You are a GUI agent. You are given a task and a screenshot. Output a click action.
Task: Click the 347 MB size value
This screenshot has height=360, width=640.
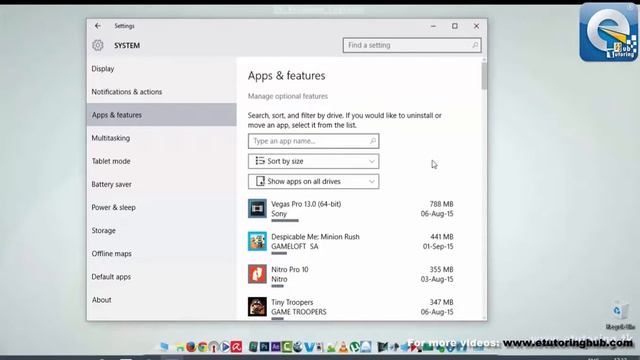[441, 302]
